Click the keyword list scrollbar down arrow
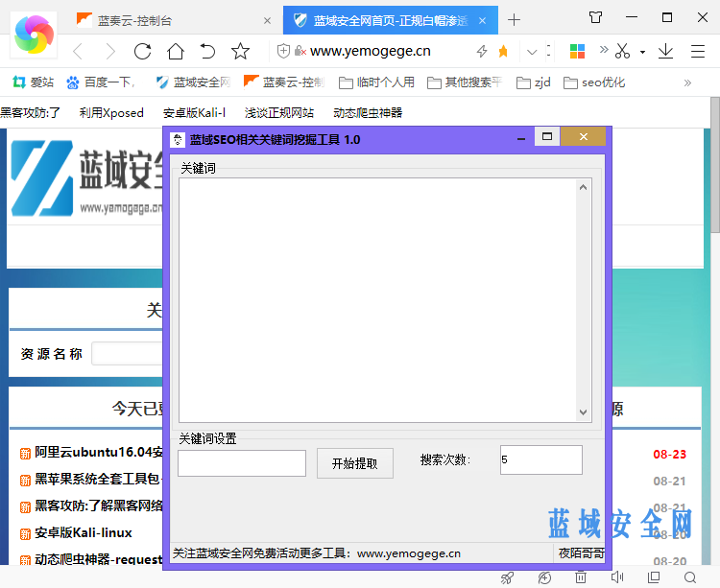The image size is (720, 588). click(583, 412)
